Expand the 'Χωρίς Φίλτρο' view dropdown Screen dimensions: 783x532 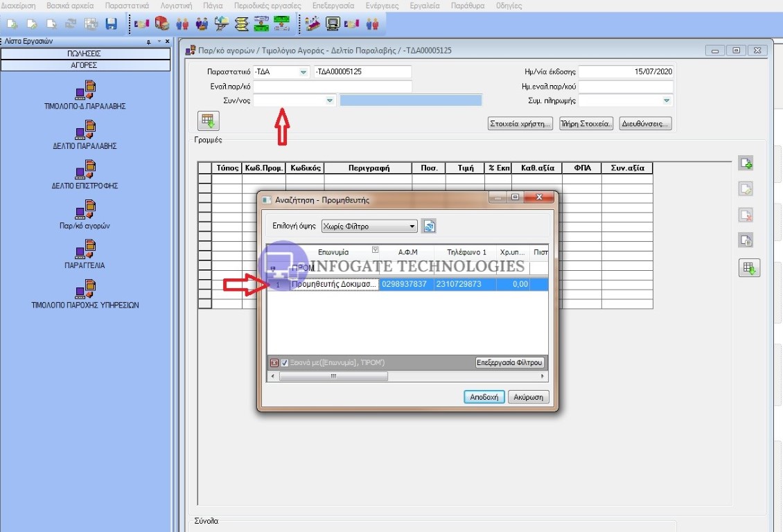tap(412, 227)
